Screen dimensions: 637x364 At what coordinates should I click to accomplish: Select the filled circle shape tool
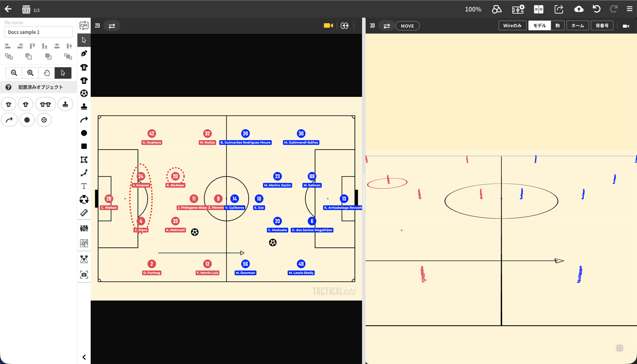[84, 133]
